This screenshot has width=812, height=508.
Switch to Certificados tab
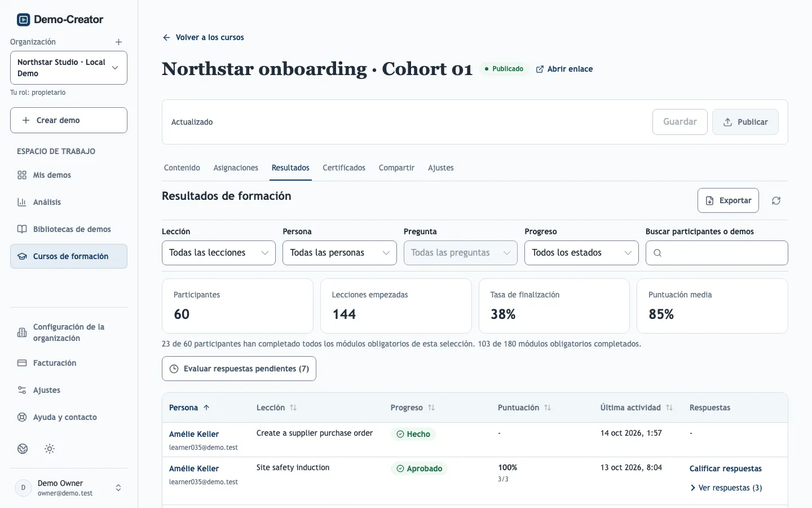point(344,168)
